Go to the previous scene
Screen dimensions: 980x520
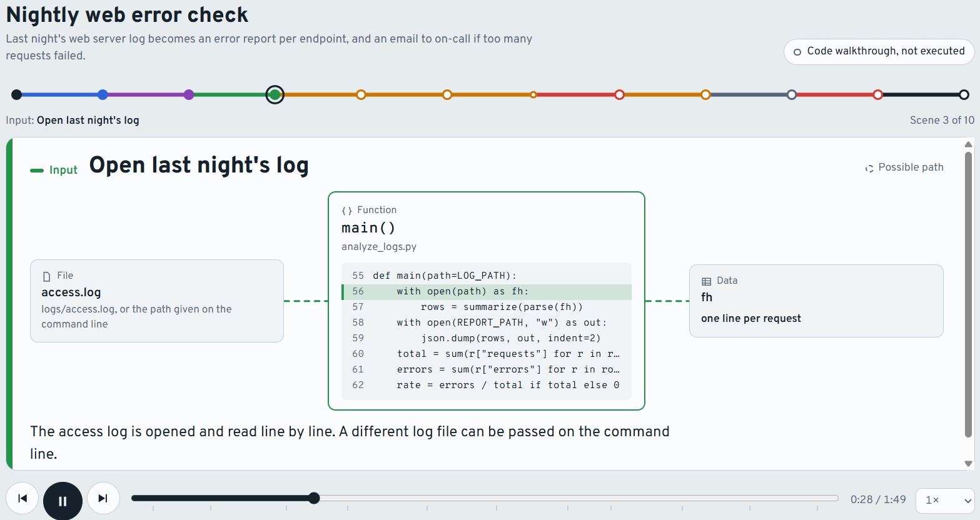coord(23,498)
